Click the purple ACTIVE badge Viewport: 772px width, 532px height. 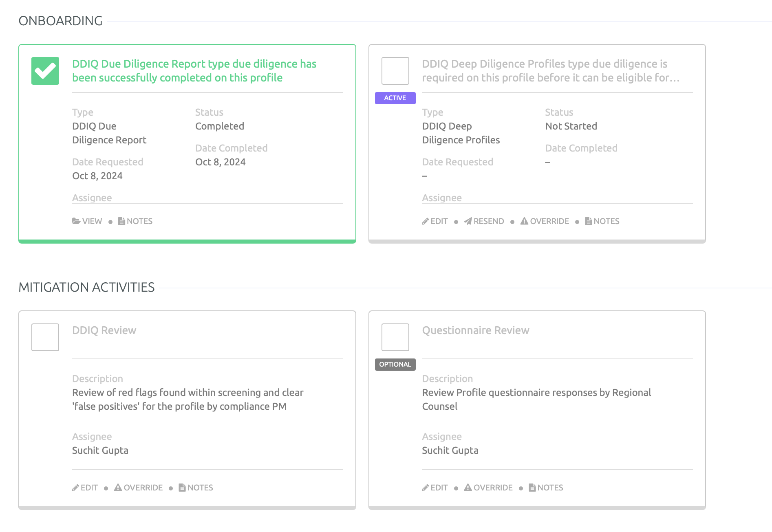[395, 98]
